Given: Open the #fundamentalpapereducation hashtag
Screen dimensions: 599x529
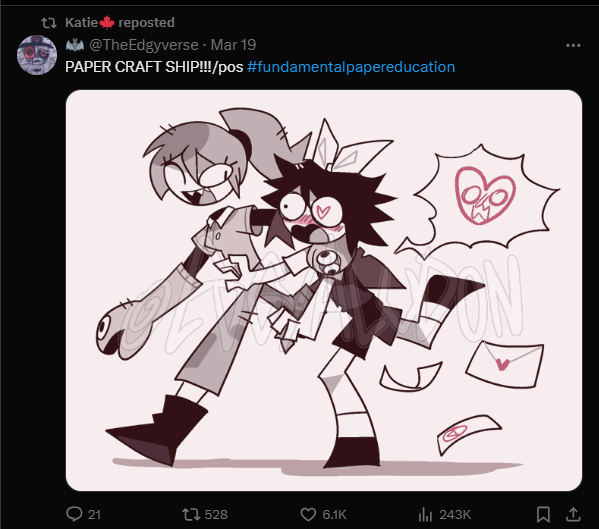Looking at the screenshot, I should click(x=351, y=67).
